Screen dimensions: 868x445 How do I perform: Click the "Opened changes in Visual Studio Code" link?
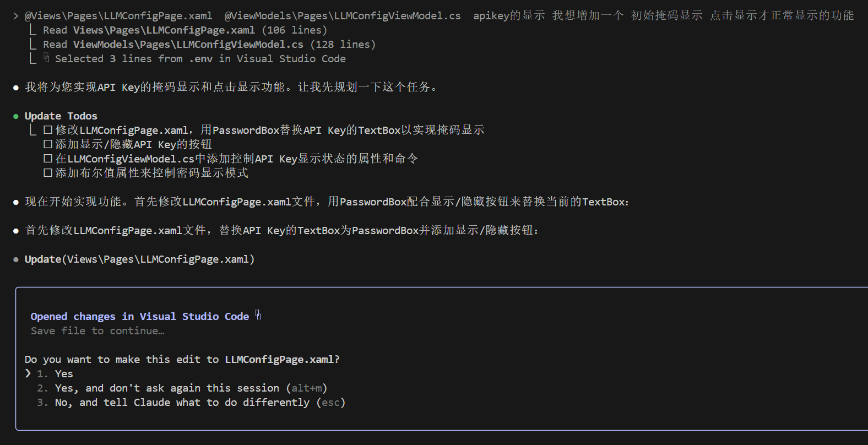coord(139,316)
